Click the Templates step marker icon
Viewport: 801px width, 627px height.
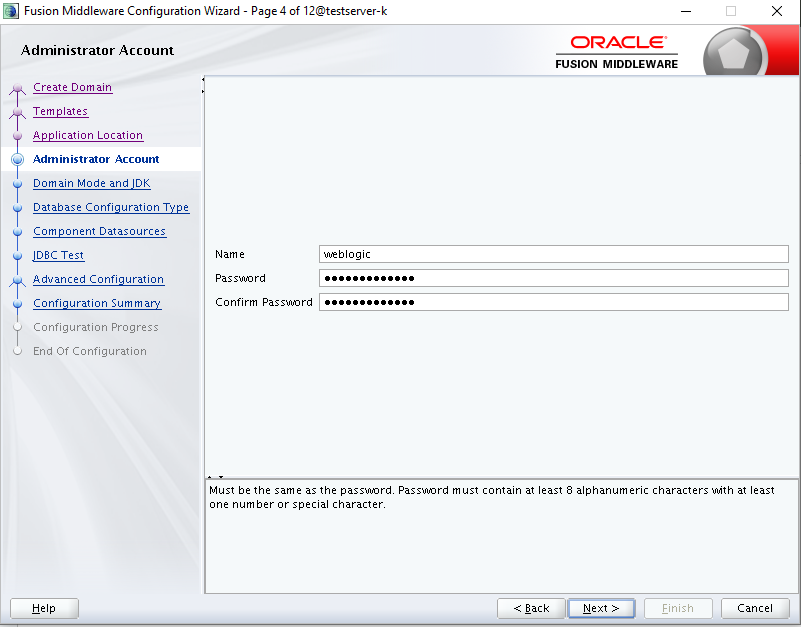click(x=17, y=113)
